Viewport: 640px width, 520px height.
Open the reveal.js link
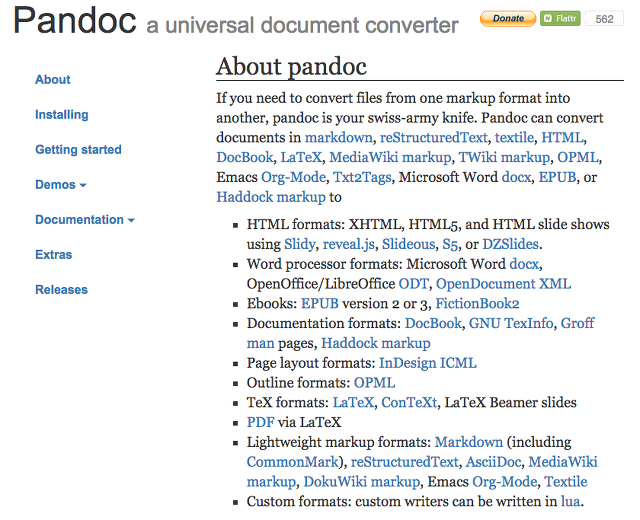[x=348, y=244]
